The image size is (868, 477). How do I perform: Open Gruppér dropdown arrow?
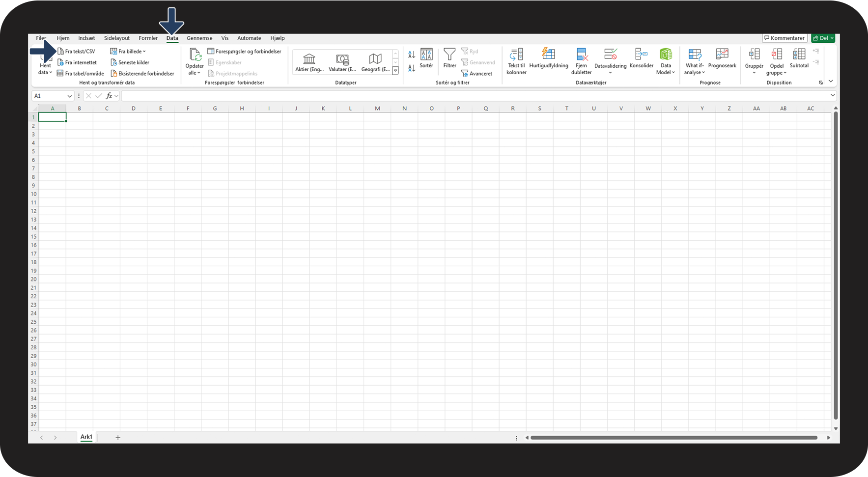click(754, 73)
